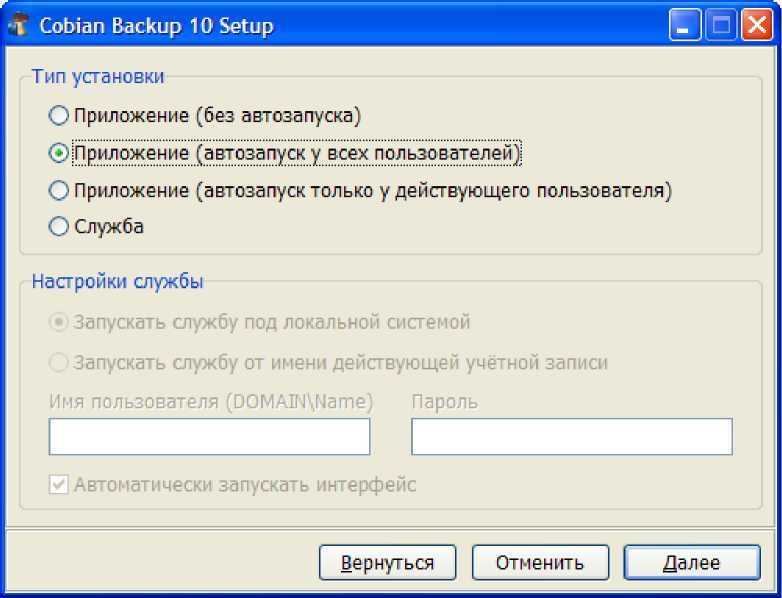This screenshot has height=598, width=782.
Task: Proceed by clicking the 'Далее' button
Action: click(692, 563)
